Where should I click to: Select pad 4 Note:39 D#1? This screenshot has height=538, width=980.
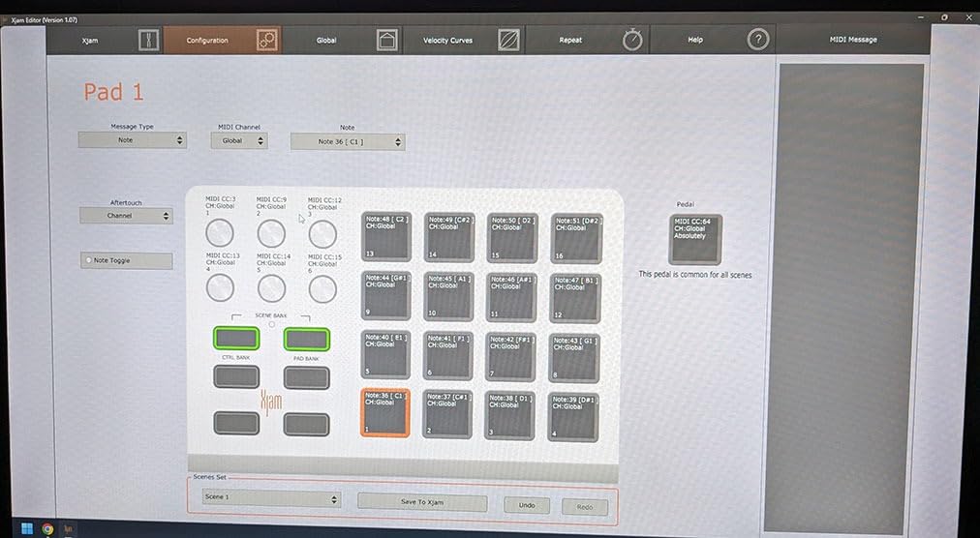[x=573, y=417]
